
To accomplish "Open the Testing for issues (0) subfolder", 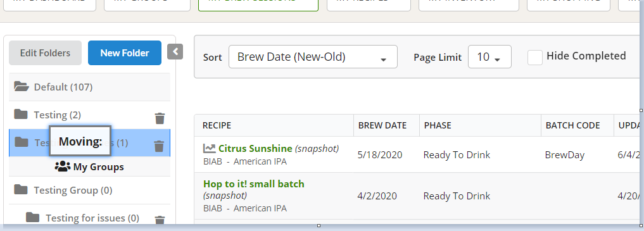I will 92,218.
